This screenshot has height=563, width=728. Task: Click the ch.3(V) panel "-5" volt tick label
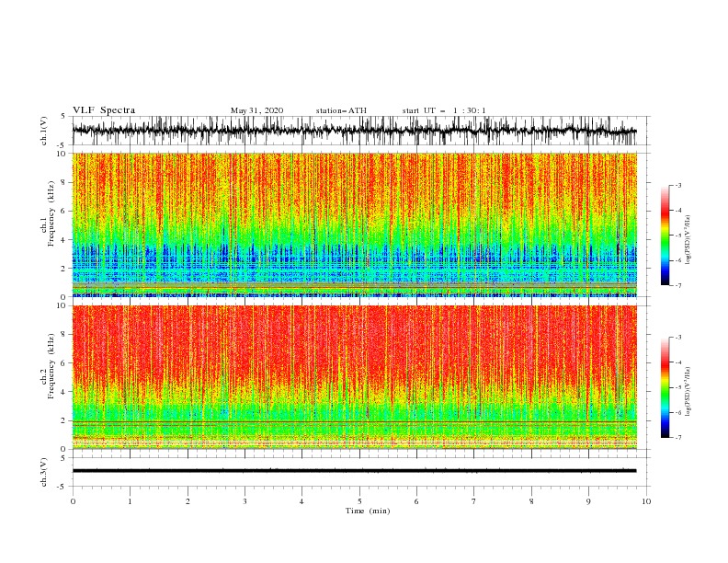tap(63, 487)
